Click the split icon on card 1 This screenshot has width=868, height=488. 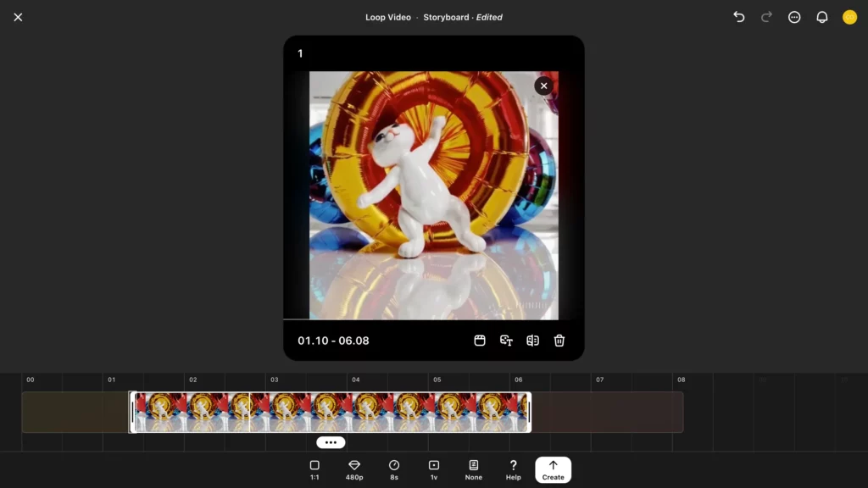[532, 341]
